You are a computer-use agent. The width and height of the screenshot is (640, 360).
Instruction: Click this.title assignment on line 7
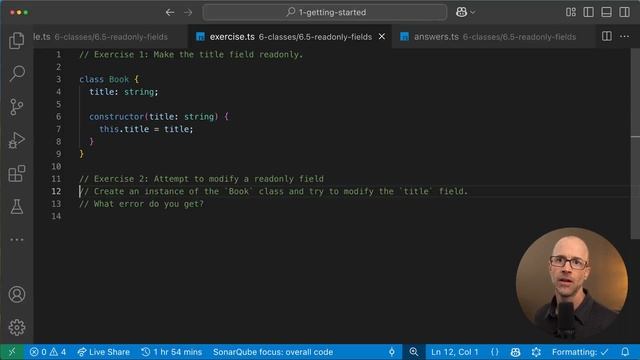[146, 129]
